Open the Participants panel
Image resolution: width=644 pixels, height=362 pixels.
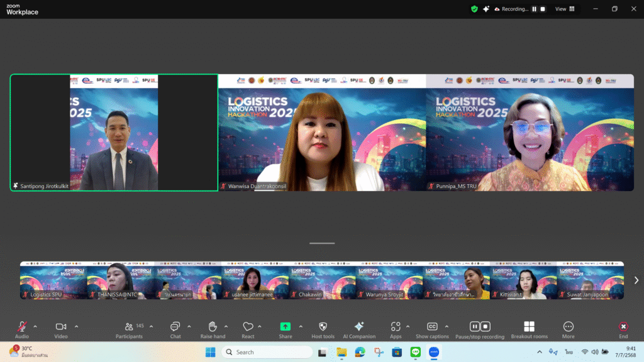pos(129,329)
